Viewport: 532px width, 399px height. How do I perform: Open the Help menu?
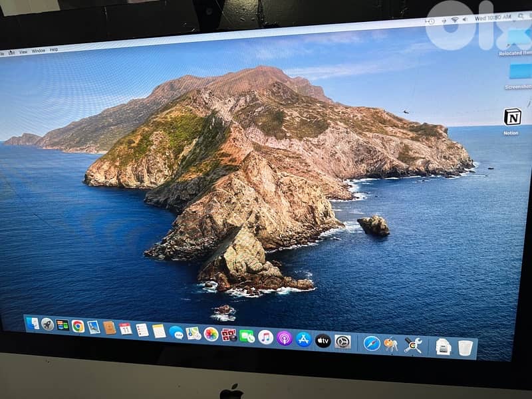point(54,50)
